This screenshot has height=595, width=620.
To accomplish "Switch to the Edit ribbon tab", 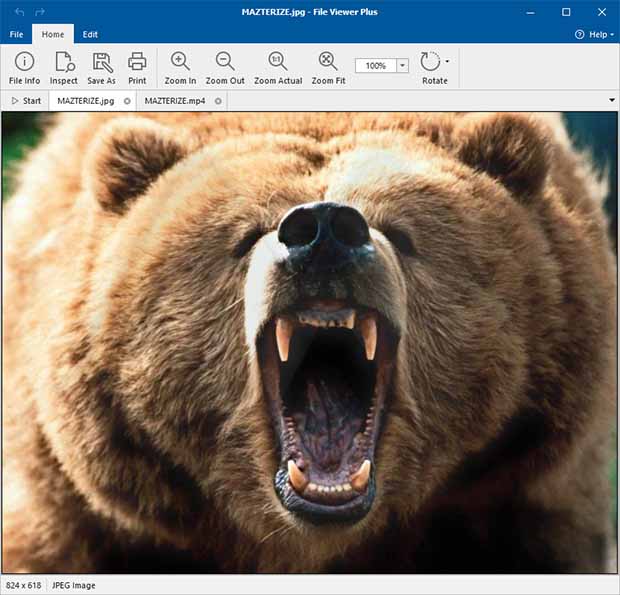I will pyautogui.click(x=90, y=34).
